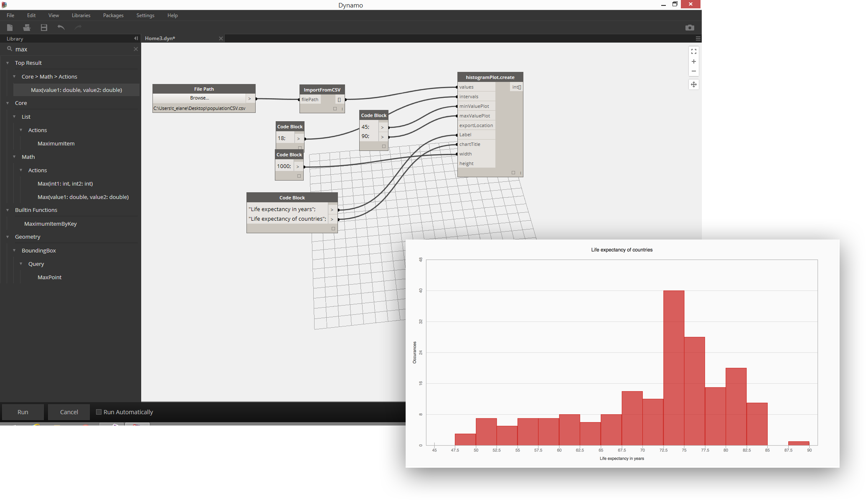868x502 pixels.
Task: Collapse the Math subcategory
Action: tap(14, 157)
